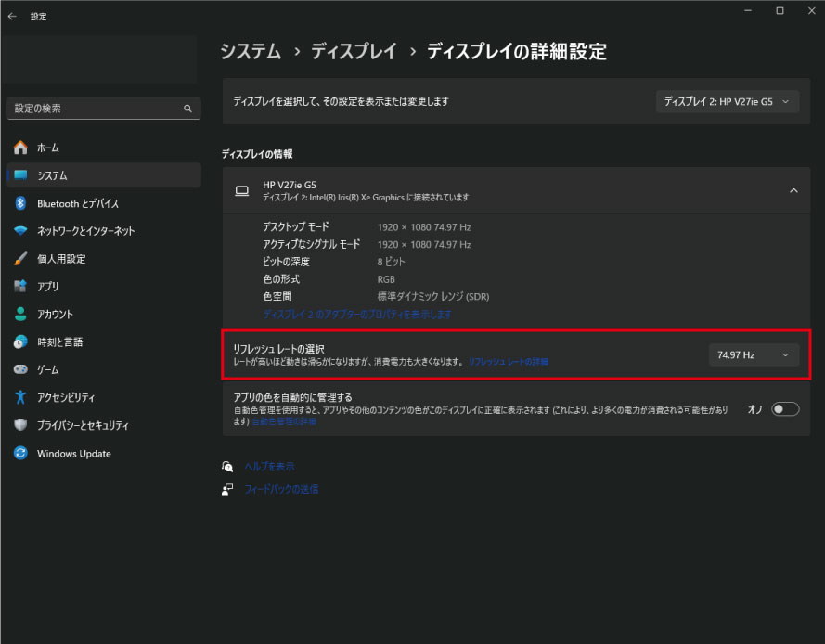
Task: Select the 時刻と言語 clock icon
Action: (x=20, y=342)
